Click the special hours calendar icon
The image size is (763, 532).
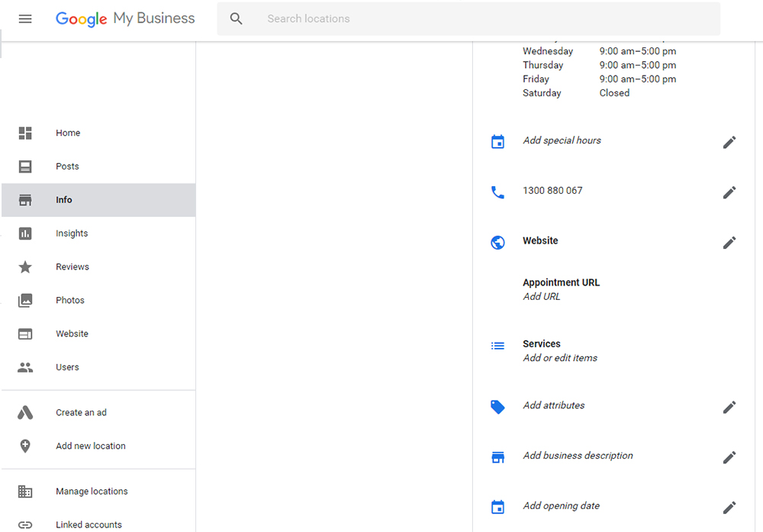(497, 142)
